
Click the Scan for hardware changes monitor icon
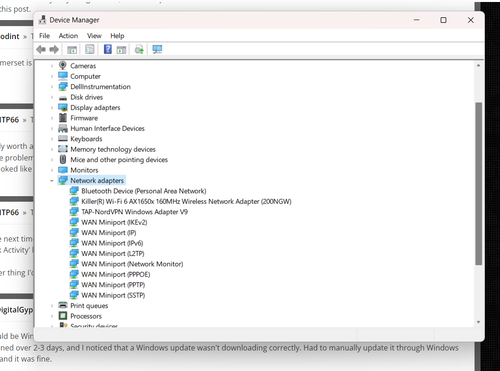pos(157,50)
